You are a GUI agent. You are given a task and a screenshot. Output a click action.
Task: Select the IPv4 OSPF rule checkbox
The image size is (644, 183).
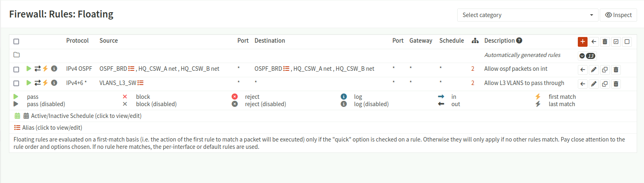click(x=16, y=70)
